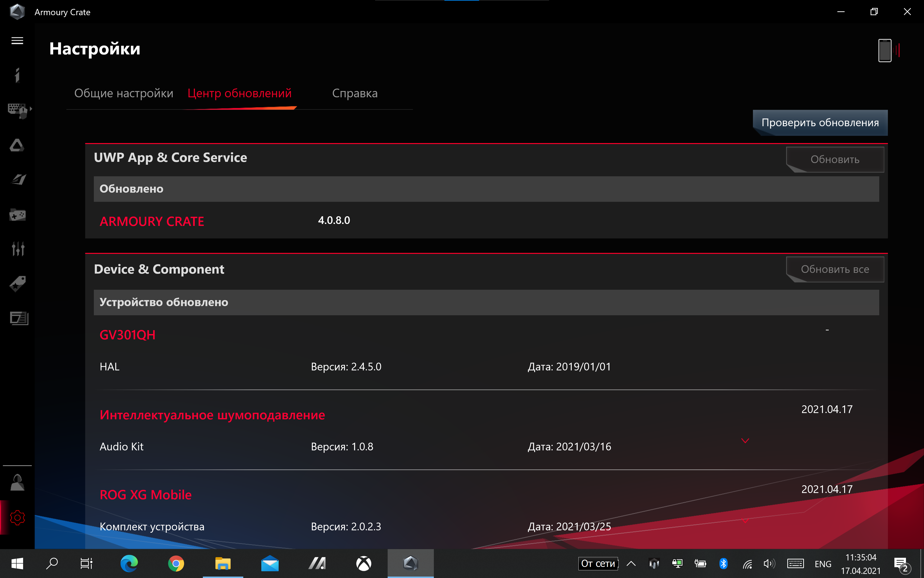The width and height of the screenshot is (924, 578).
Task: Click Версия: 2.4.5.0 text
Action: (346, 367)
